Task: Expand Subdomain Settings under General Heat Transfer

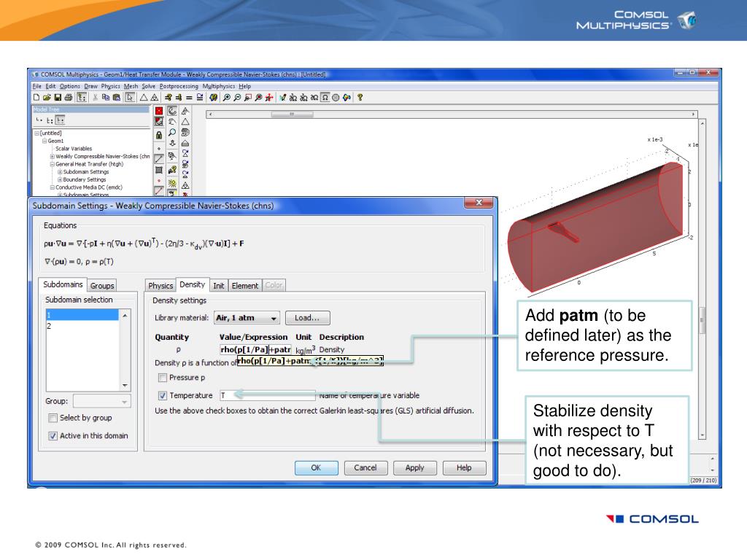Action: tap(60, 172)
